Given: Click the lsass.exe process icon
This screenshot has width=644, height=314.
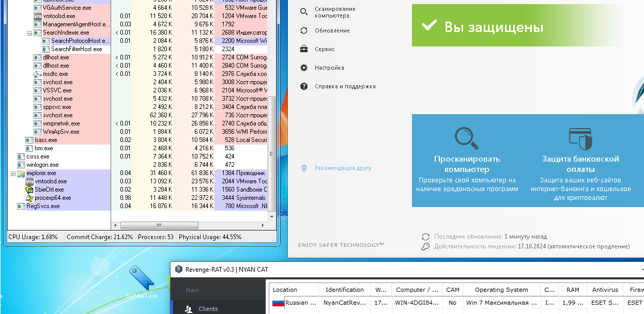Looking at the screenshot, I should point(29,140).
